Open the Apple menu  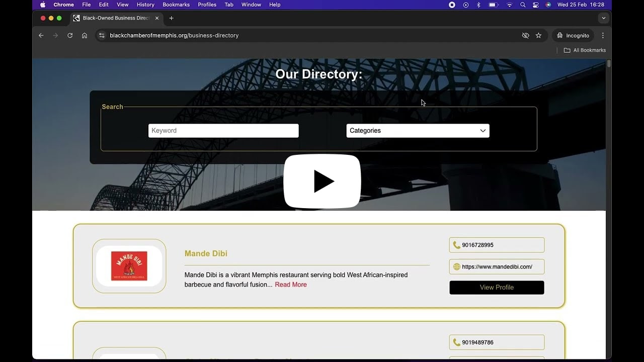coord(43,5)
